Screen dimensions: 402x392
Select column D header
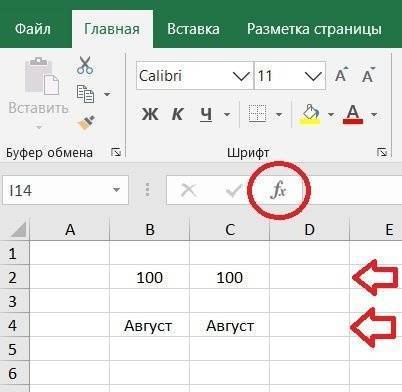pyautogui.click(x=310, y=229)
